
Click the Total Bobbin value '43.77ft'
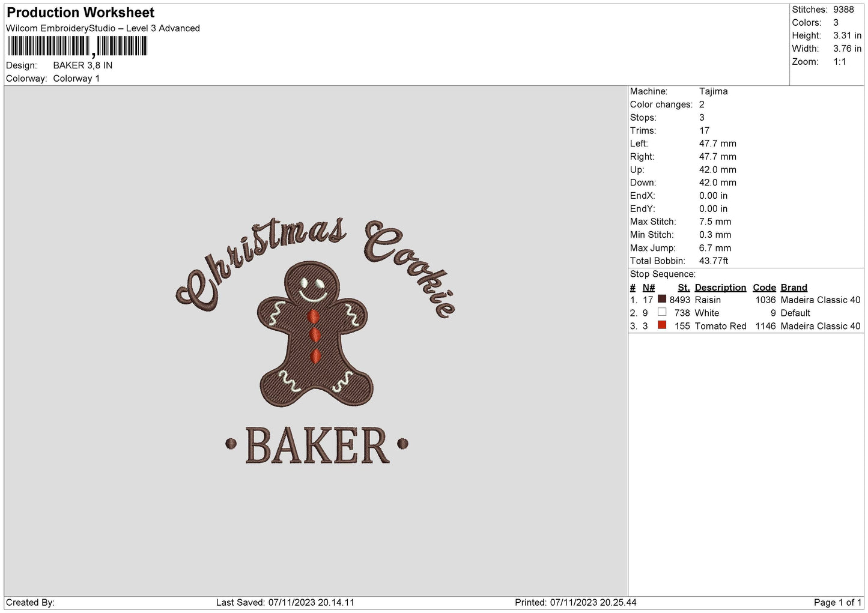[x=714, y=261]
